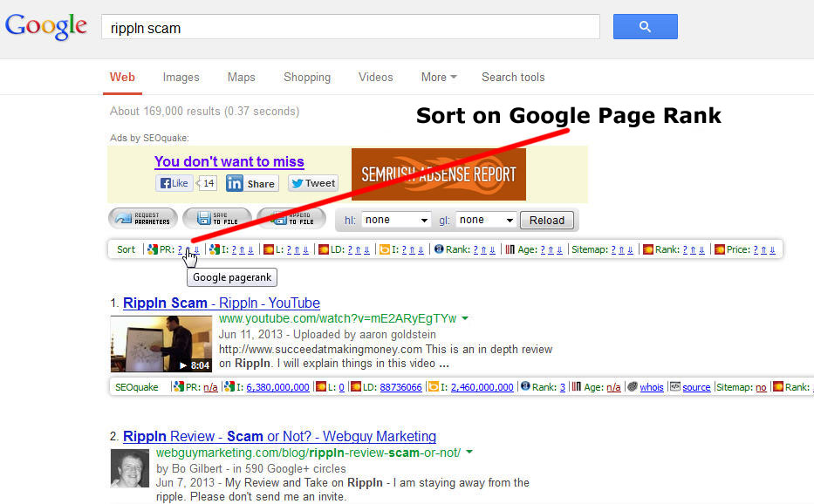814x504 pixels.
Task: Click the question mark beside Sitemap sort
Action: pyautogui.click(x=613, y=249)
